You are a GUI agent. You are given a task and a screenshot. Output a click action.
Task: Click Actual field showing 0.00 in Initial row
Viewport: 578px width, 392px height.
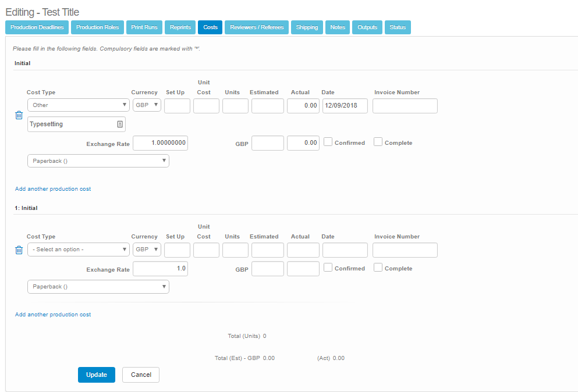click(303, 106)
